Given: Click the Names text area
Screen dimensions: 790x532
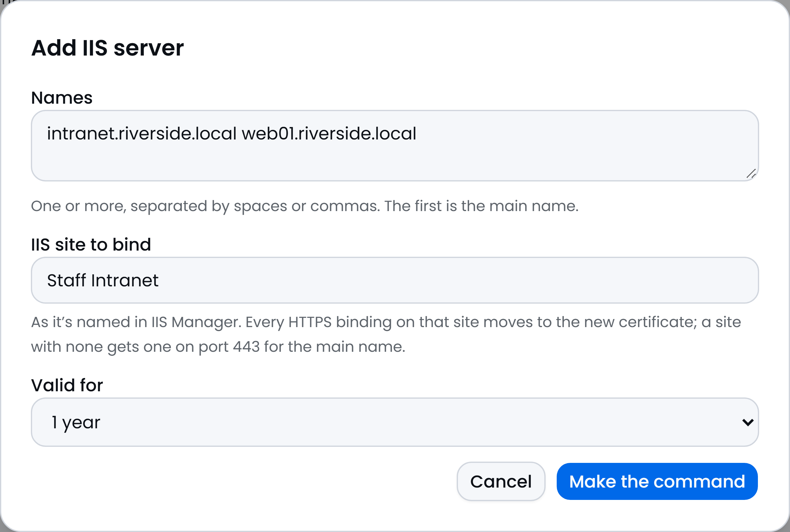Looking at the screenshot, I should click(395, 146).
